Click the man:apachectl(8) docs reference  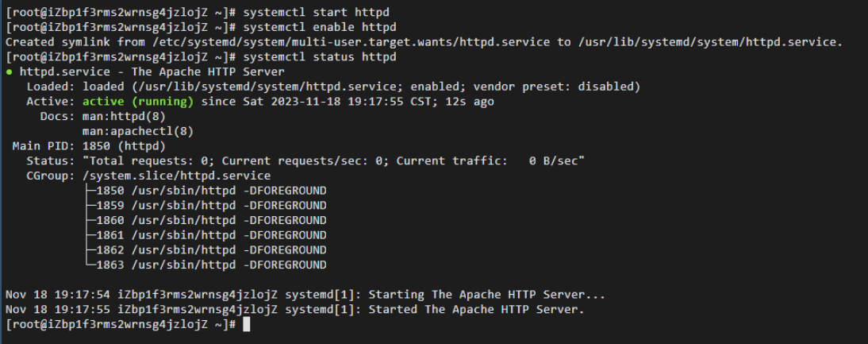(138, 131)
